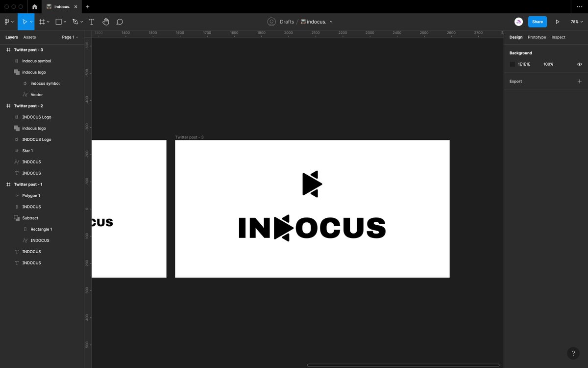
Task: Select the Comment tool
Action: (x=120, y=22)
